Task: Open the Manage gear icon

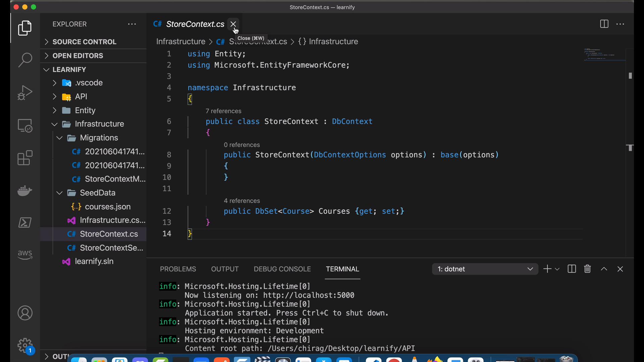Action: [25, 345]
